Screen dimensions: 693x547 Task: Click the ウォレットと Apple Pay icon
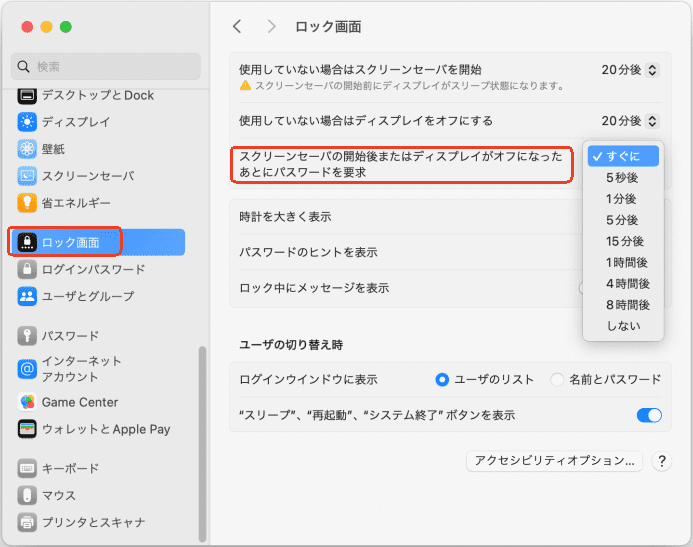click(x=27, y=429)
